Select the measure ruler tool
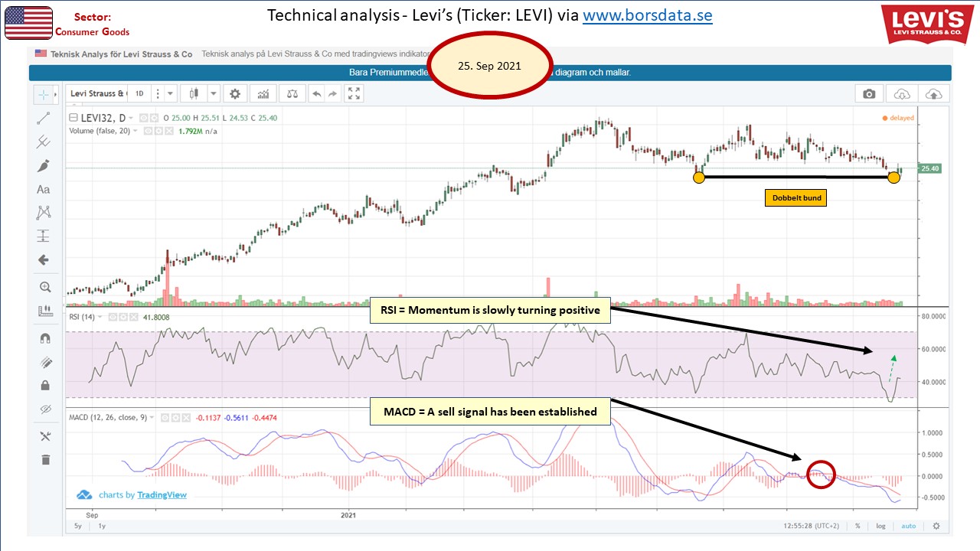Image resolution: width=980 pixels, height=551 pixels. pos(44,311)
